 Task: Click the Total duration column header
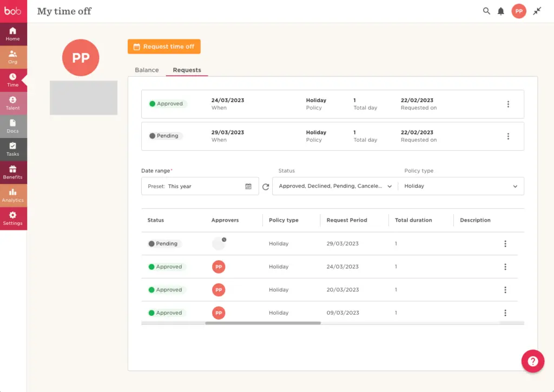(x=413, y=220)
